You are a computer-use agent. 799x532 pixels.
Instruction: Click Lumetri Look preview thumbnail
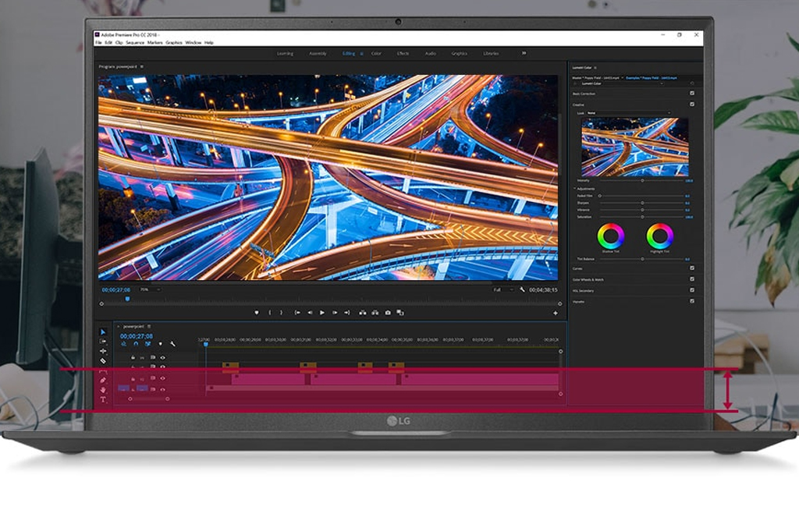point(635,147)
